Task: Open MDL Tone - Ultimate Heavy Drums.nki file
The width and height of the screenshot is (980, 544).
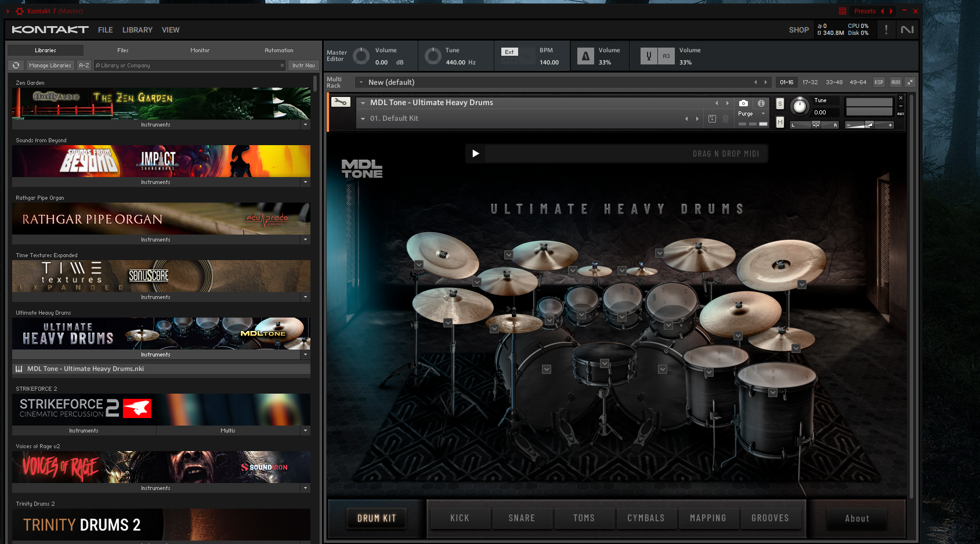Action: click(161, 369)
